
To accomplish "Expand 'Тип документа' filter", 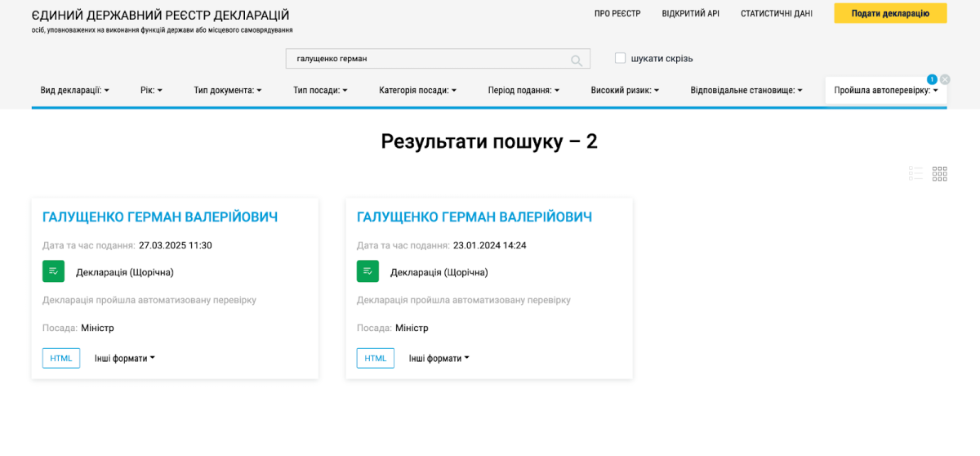I will coord(227,91).
